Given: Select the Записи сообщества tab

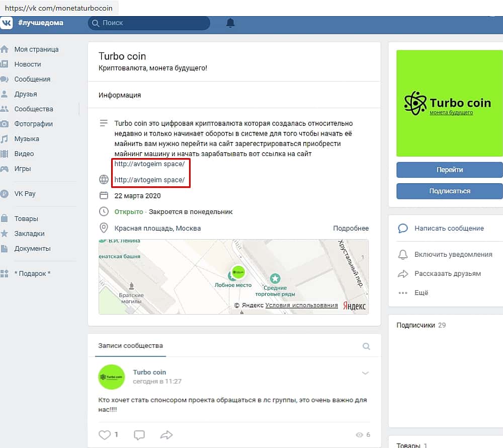Looking at the screenshot, I should pos(130,346).
